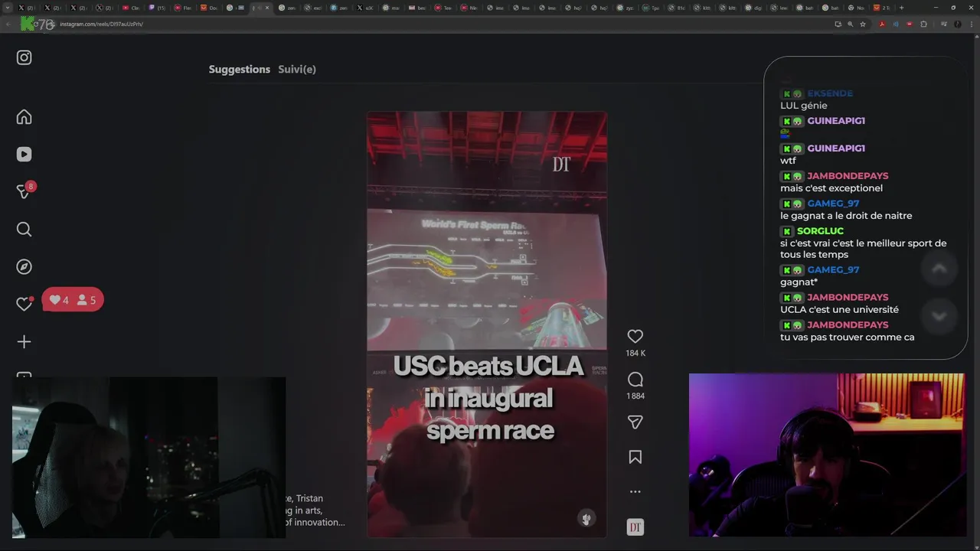The image size is (980, 551).
Task: Open the reel's three-dot menu
Action: 635,492
